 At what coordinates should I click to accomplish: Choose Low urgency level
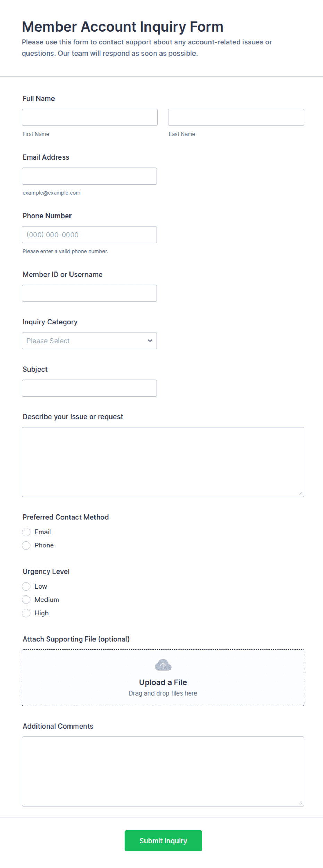pyautogui.click(x=26, y=586)
